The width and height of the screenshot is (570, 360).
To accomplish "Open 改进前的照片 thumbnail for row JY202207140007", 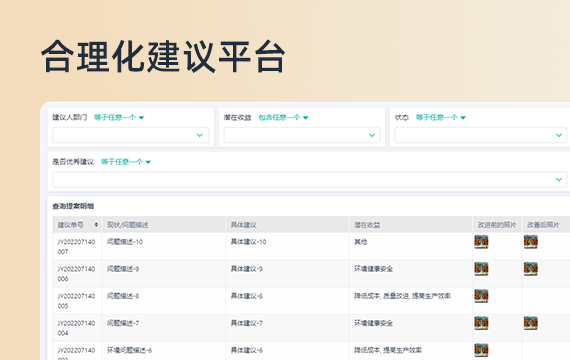I will [x=481, y=242].
